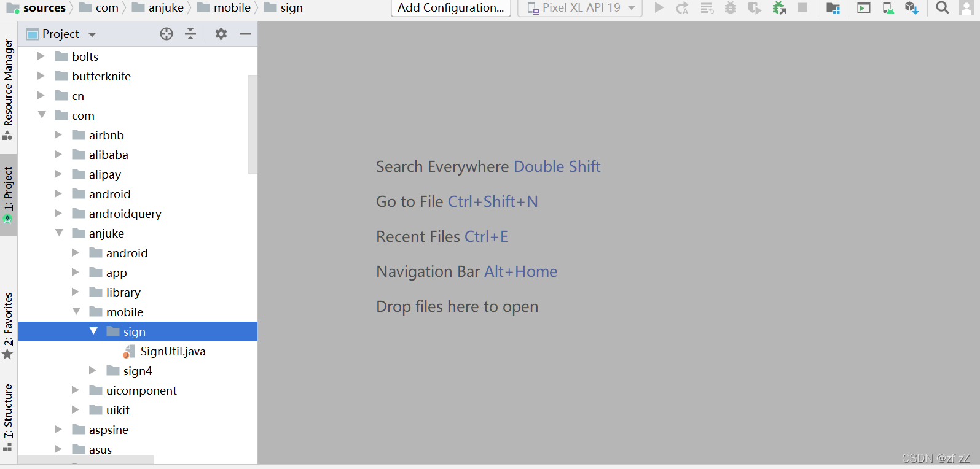Click the Stop square icon

pyautogui.click(x=802, y=8)
